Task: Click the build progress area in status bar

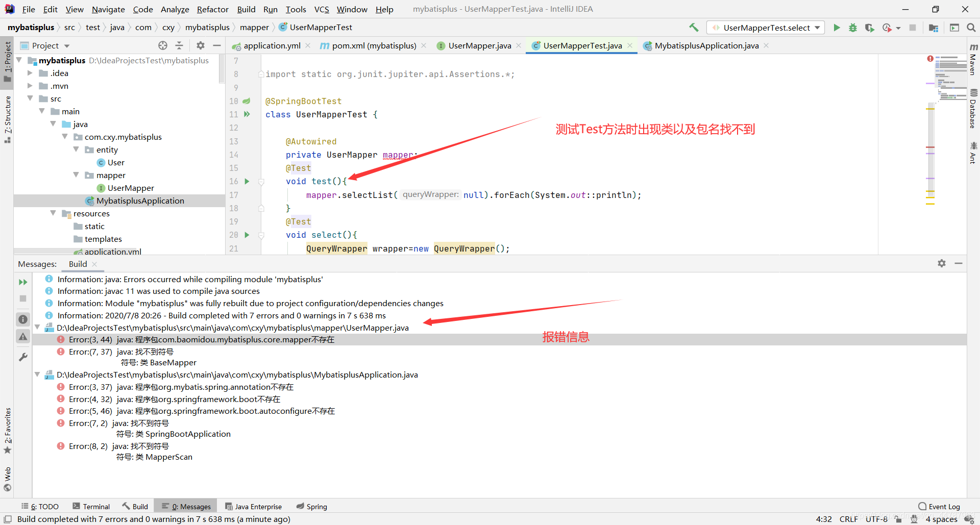Action: (x=148, y=519)
